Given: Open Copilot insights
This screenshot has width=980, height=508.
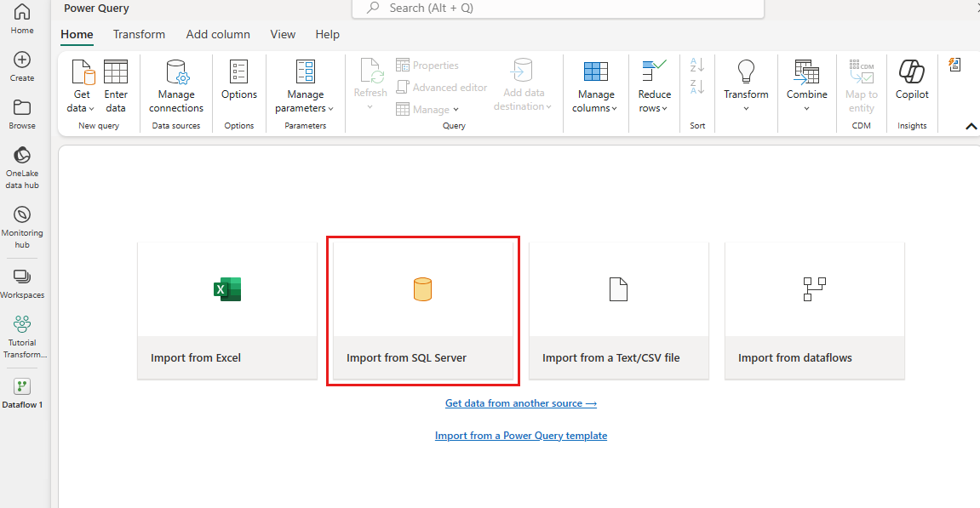Looking at the screenshot, I should [x=912, y=80].
